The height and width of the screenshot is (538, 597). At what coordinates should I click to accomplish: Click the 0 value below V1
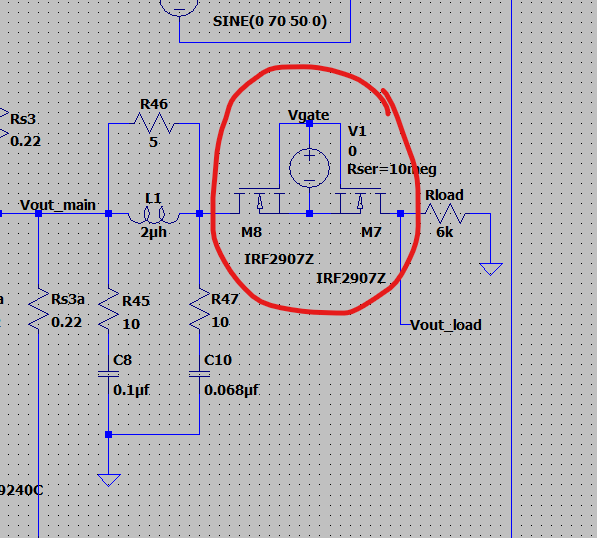pyautogui.click(x=352, y=151)
